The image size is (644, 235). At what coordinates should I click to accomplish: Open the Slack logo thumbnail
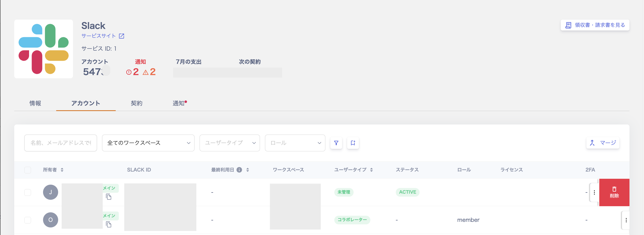(x=44, y=49)
